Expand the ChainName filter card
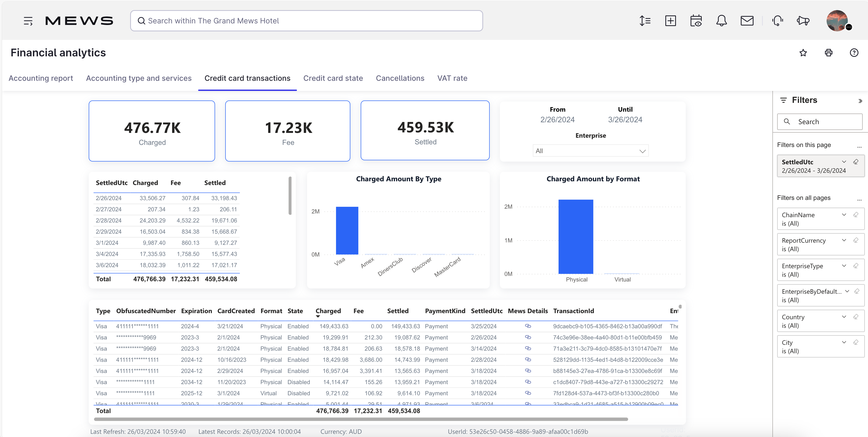Viewport: 868px width, 437px height. tap(844, 215)
